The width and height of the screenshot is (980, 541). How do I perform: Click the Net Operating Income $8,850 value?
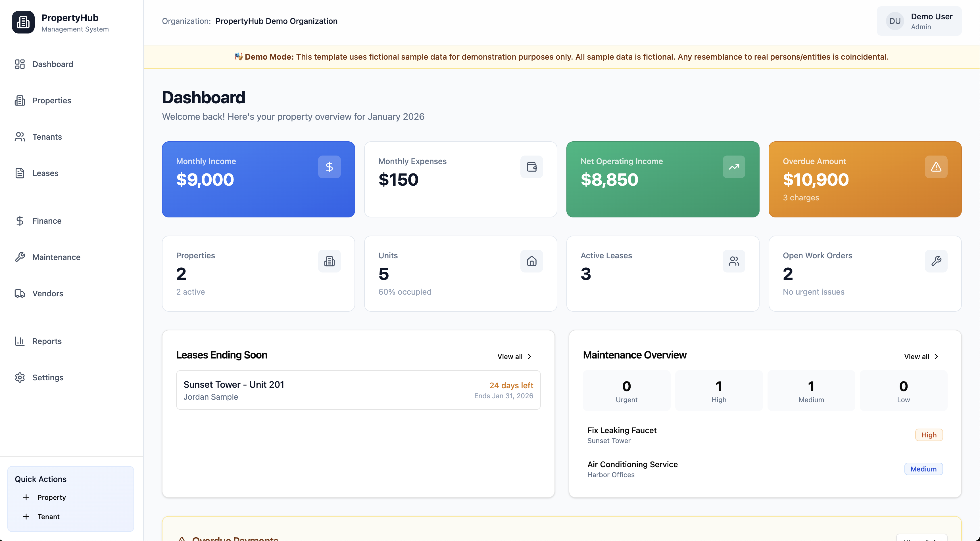[x=609, y=179]
